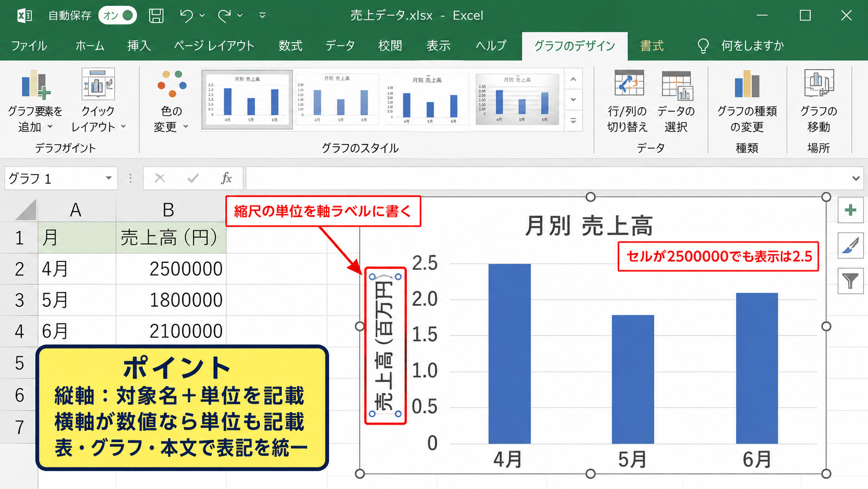Open データの選択 dialog
The height and width of the screenshot is (489, 868).
point(676,101)
